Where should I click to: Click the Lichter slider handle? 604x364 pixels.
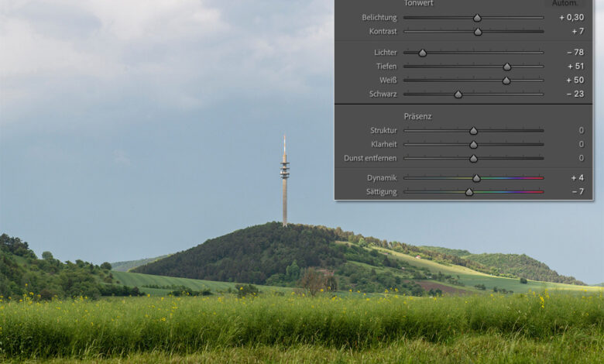423,53
